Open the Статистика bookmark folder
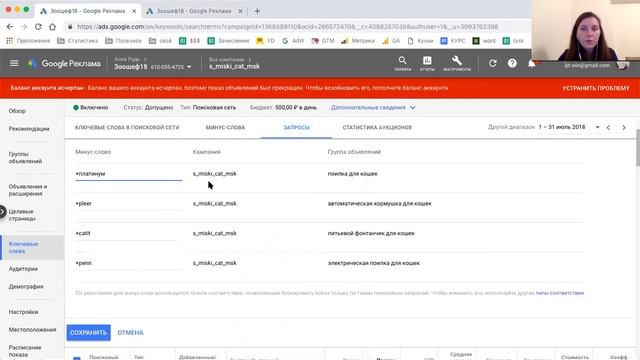This screenshot has height=360, width=640. (78, 41)
